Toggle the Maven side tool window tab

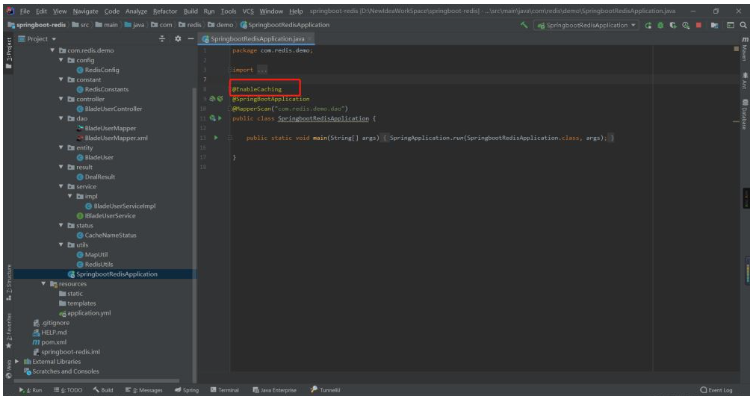point(745,49)
